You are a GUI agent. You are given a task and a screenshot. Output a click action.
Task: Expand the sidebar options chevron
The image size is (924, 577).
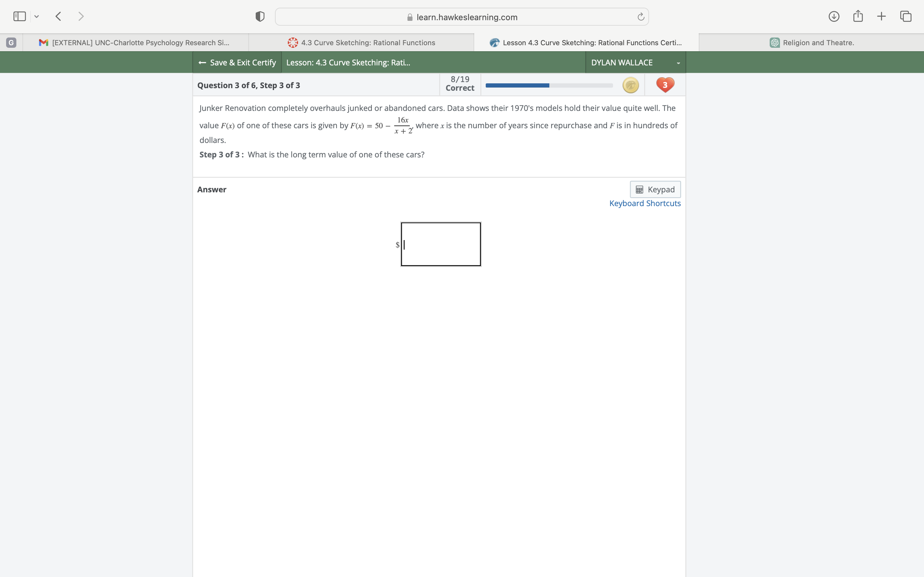click(x=37, y=16)
